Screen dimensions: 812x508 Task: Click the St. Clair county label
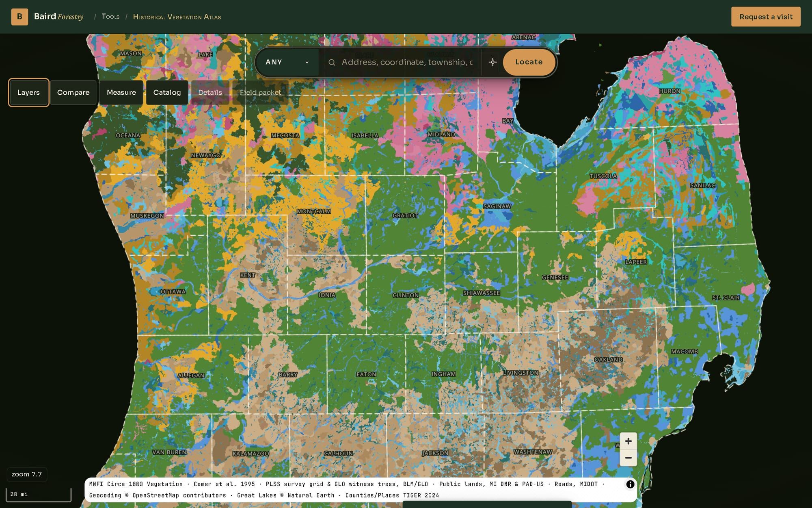(726, 298)
